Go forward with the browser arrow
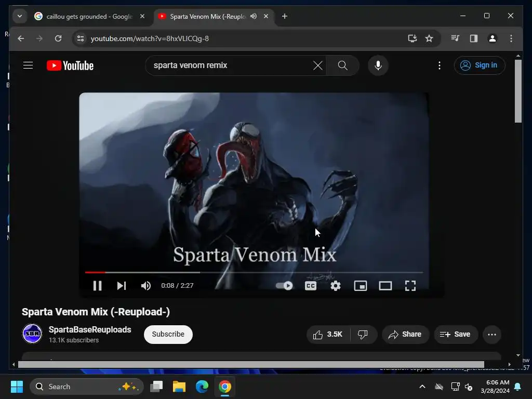 tap(39, 38)
